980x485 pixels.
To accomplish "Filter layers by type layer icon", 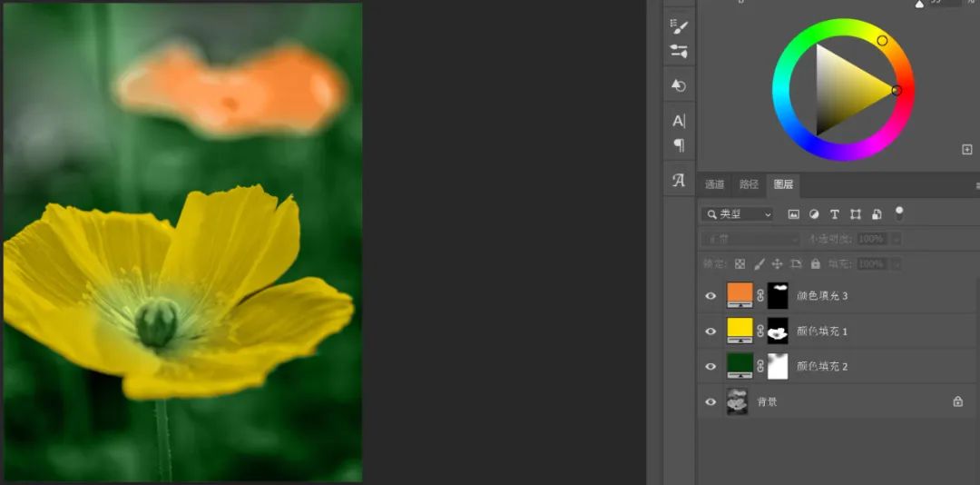I will pyautogui.click(x=835, y=214).
